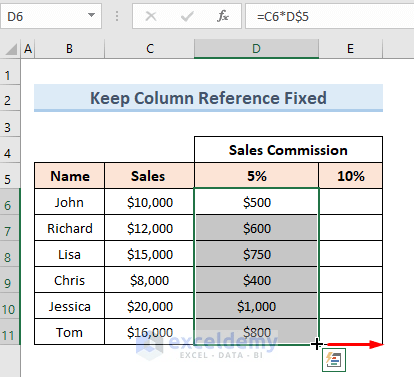Select the cell with name Tom
Screen dimensions: 414x377
tap(70, 332)
